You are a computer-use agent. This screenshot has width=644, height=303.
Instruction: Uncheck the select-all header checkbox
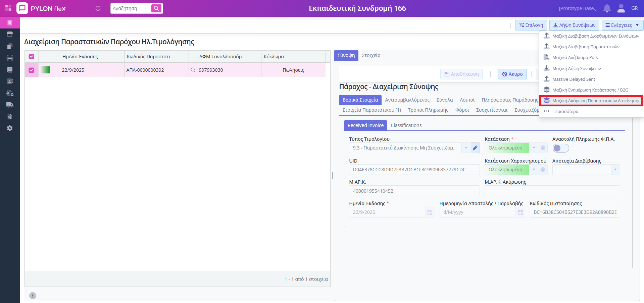(32, 57)
